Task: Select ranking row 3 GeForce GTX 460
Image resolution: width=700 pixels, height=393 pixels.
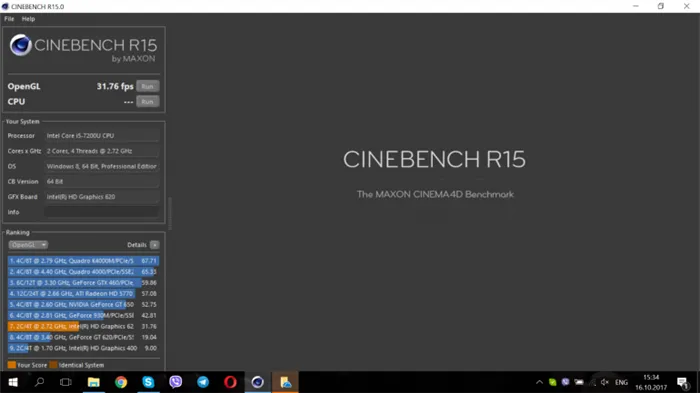Action: [x=83, y=283]
